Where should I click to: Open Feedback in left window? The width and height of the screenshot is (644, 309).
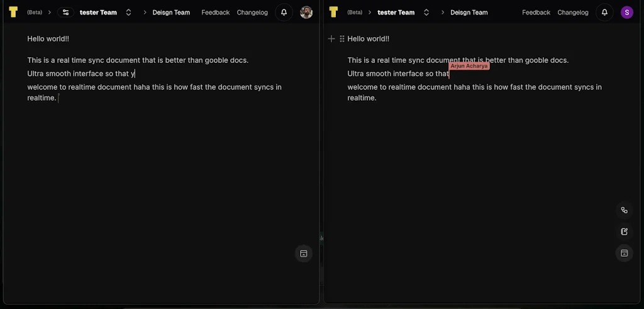tap(216, 13)
